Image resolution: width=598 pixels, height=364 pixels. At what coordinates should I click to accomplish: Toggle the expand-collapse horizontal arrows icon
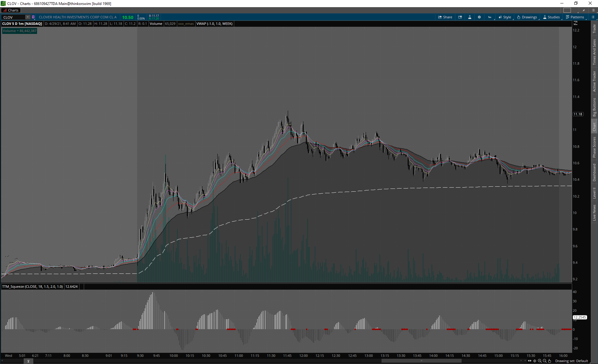tap(530, 361)
